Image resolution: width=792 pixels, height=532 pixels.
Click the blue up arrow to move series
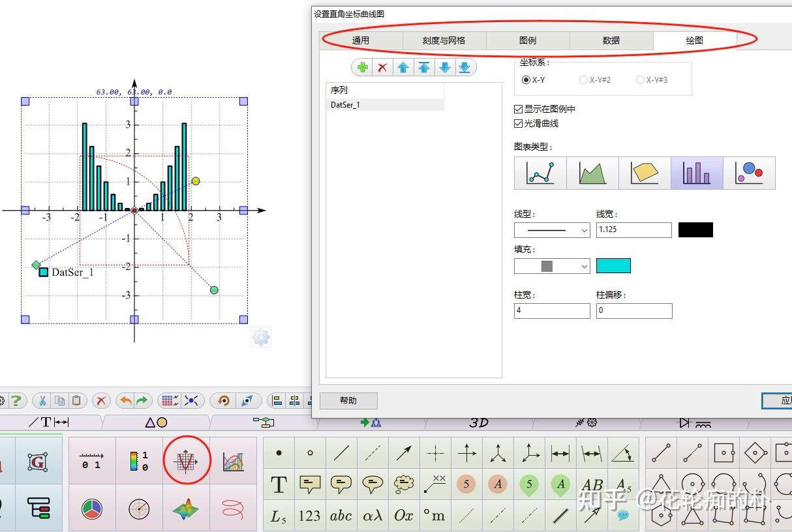tap(403, 66)
